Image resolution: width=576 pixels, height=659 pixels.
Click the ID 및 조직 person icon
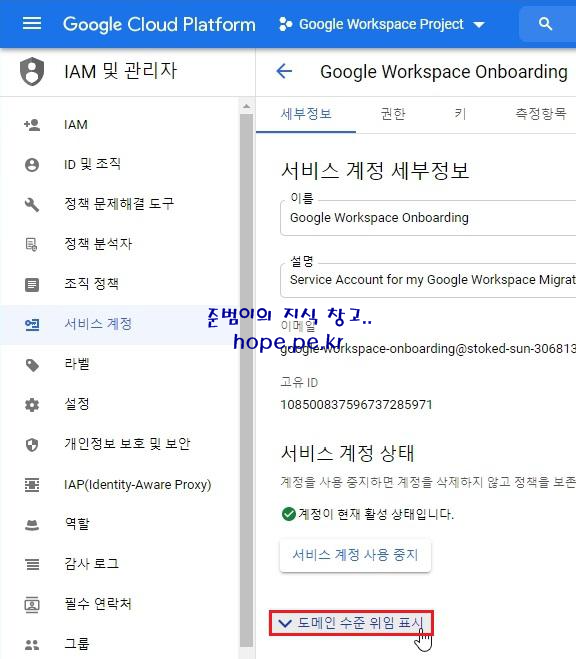tap(32, 165)
